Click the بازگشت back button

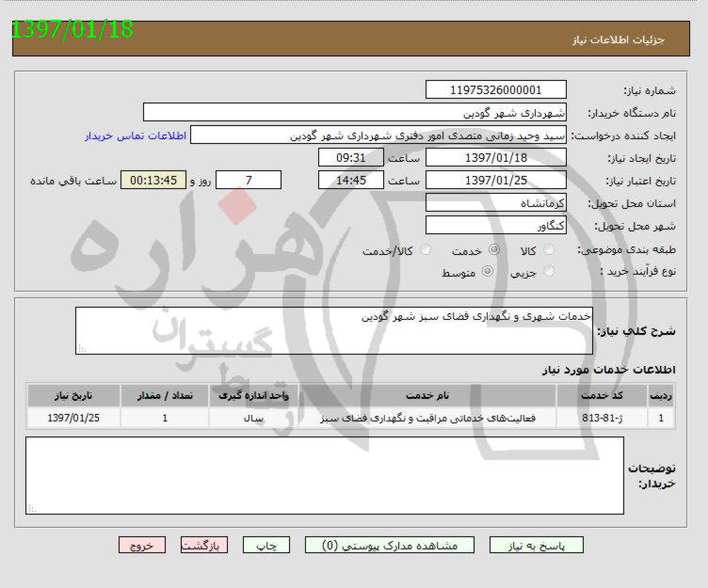[x=204, y=545]
